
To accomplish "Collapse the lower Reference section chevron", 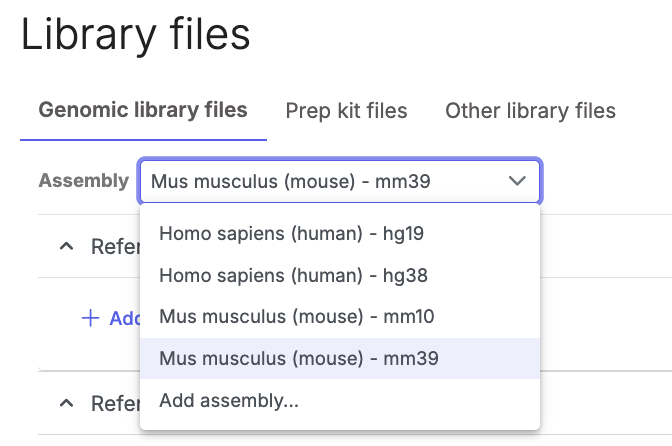I will (x=67, y=403).
